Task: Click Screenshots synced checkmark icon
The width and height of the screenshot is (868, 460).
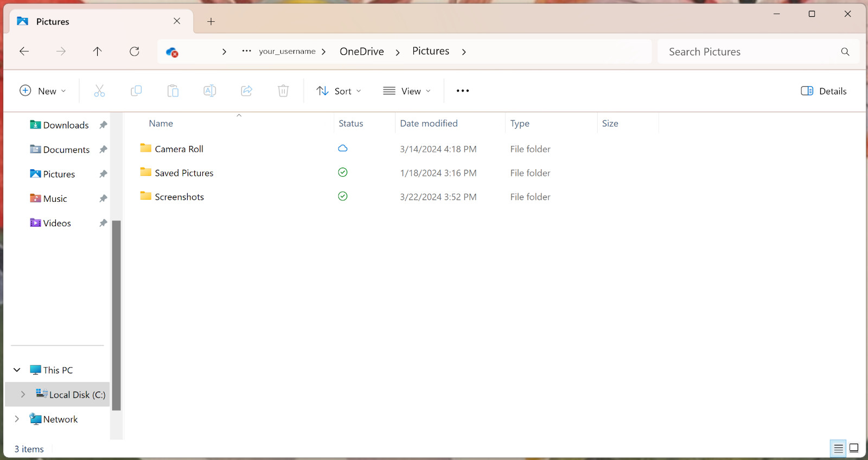Action: point(343,196)
